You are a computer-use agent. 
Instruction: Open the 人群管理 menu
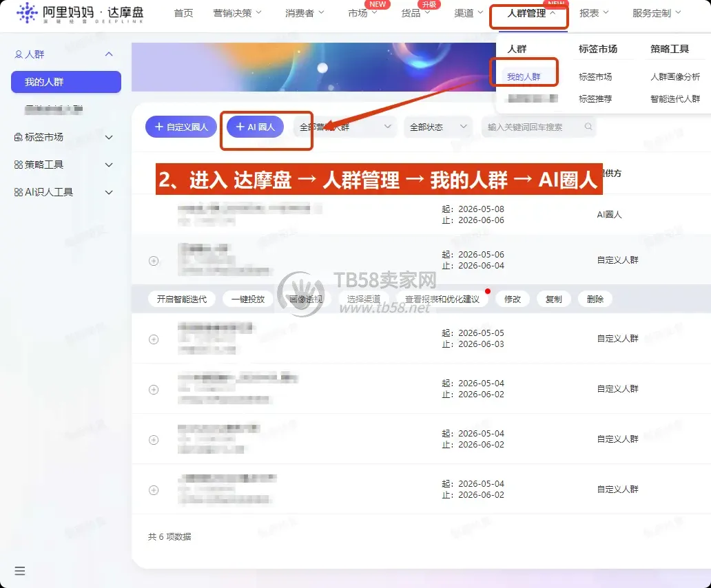click(531, 13)
